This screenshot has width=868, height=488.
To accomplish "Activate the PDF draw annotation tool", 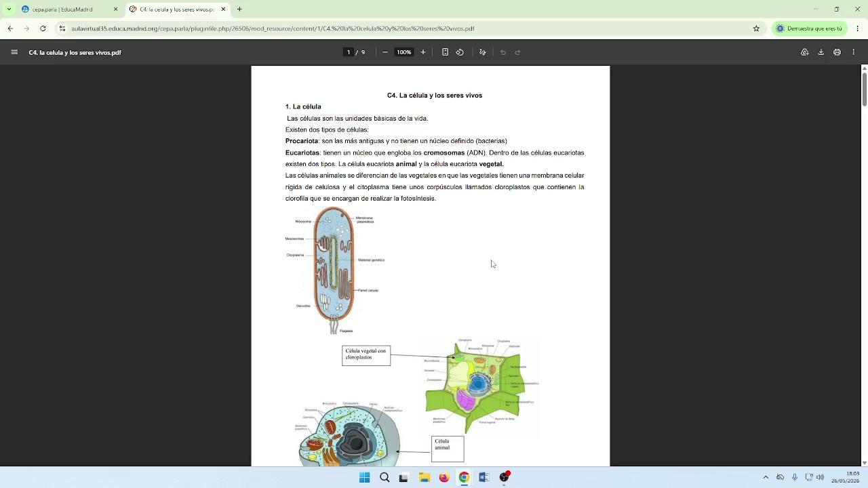I will [483, 52].
